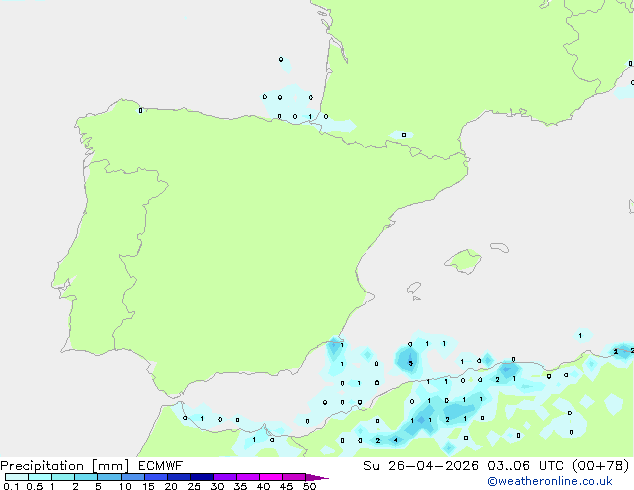
Task: Click the "20" legend scale label
Action: coord(171,486)
